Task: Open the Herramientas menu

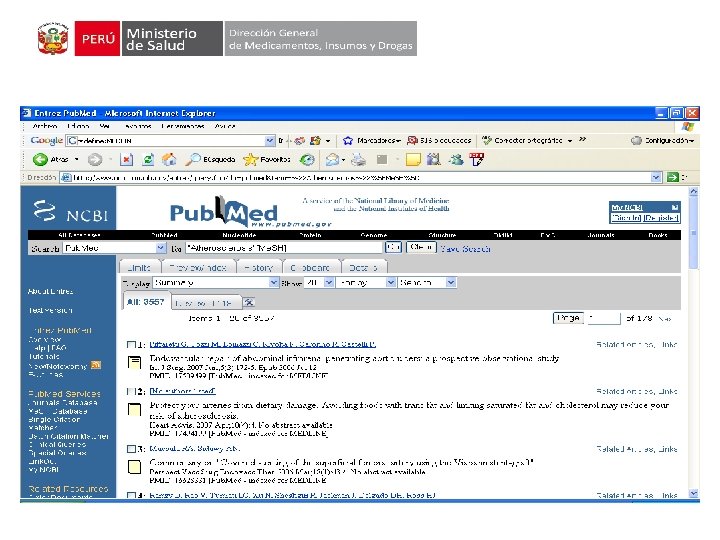Action: pos(182,126)
